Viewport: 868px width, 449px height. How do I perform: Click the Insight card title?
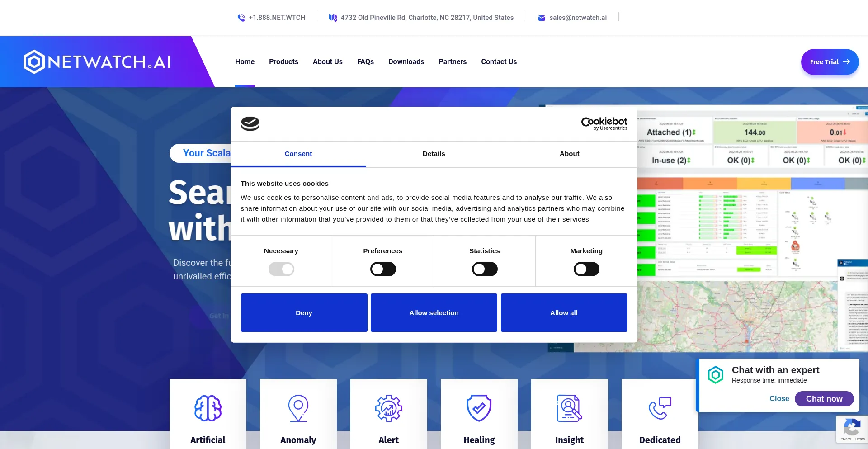(x=569, y=440)
